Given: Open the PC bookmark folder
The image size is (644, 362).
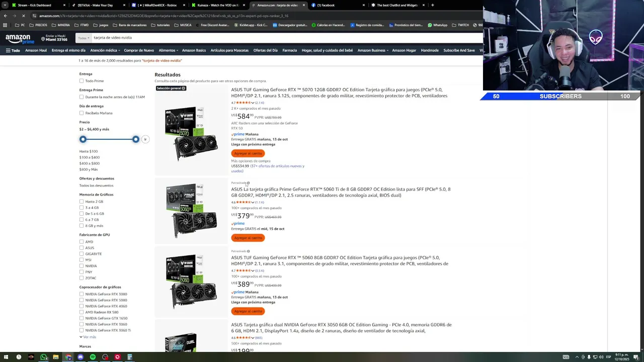Looking at the screenshot, I should (20, 25).
